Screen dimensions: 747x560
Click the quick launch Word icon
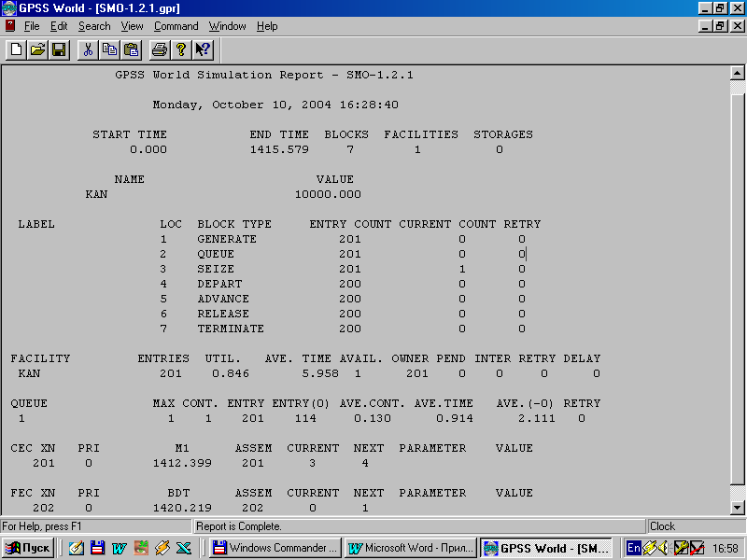pos(120,548)
